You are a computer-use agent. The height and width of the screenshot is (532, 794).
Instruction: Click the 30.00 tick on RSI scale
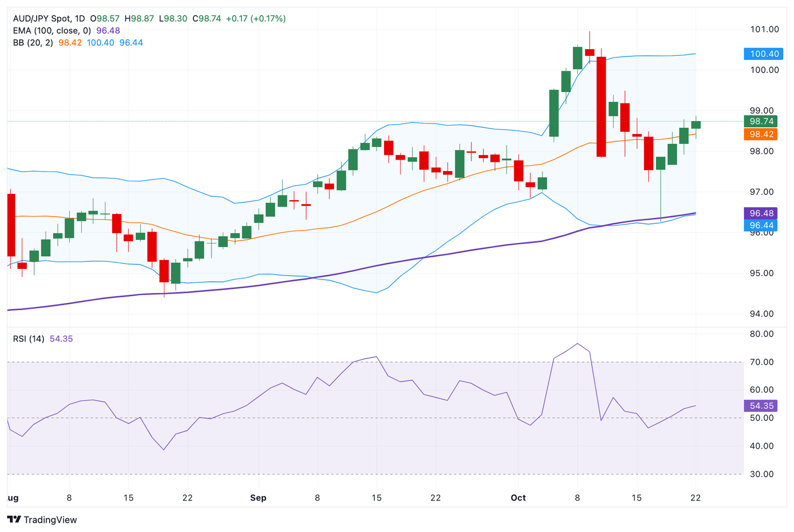(761, 474)
